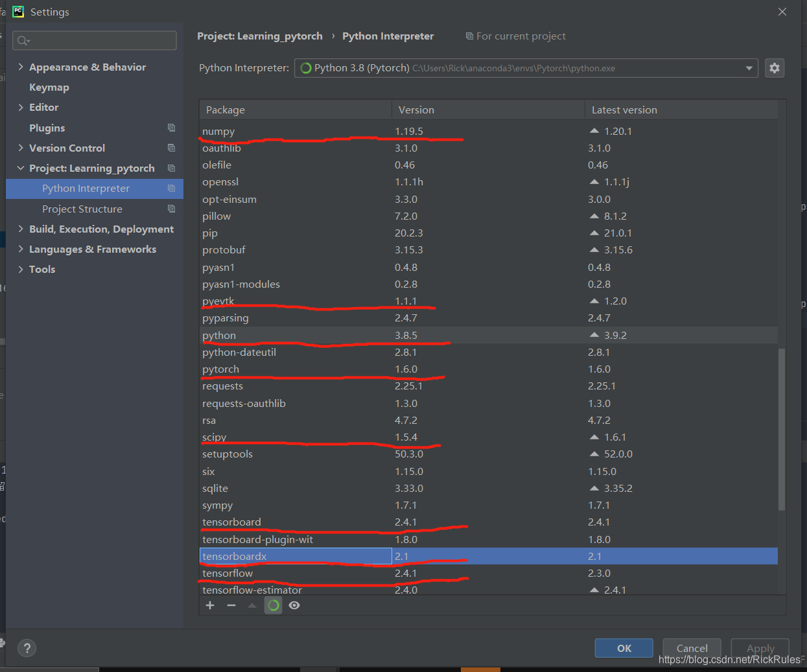Select the tensorboard package row
The height and width of the screenshot is (672, 807).
pos(489,522)
